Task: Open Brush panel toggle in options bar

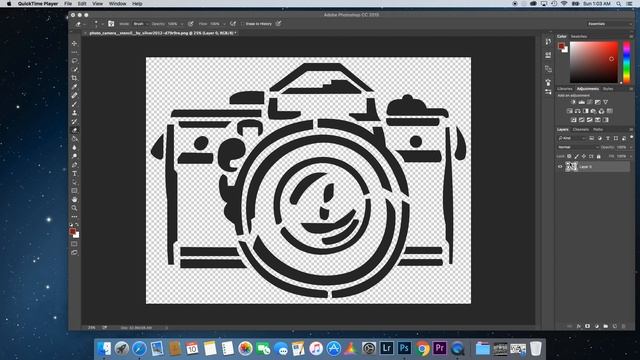Action: click(111, 24)
